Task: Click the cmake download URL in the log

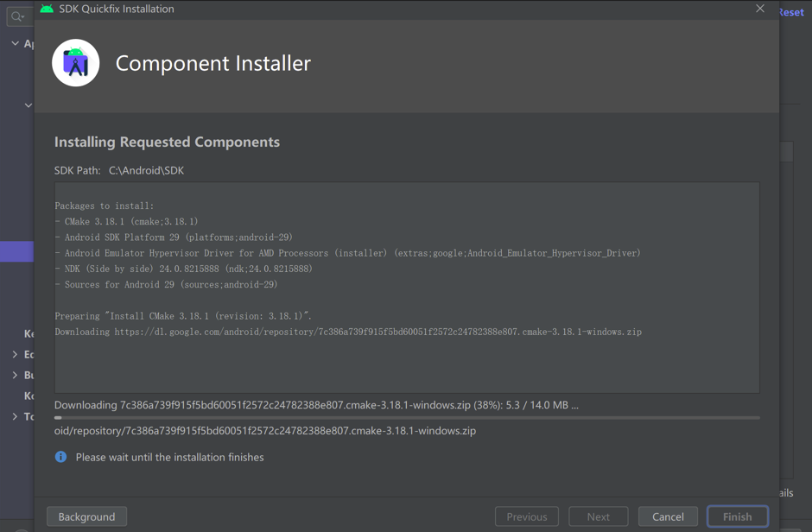Action: (377, 332)
